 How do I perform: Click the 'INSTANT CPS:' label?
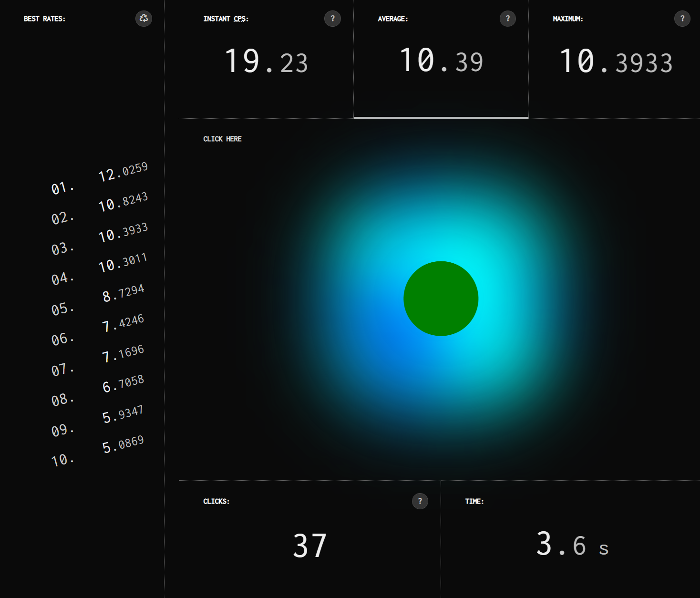[x=226, y=19]
